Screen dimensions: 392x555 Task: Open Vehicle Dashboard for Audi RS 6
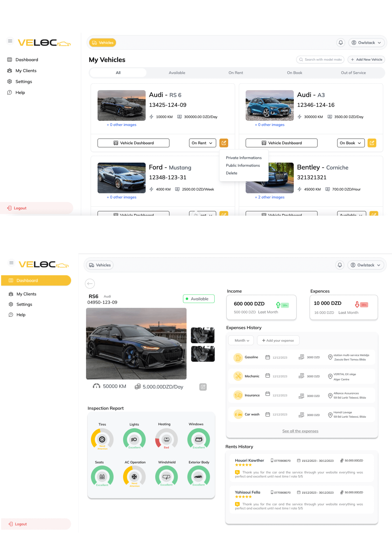pos(133,143)
